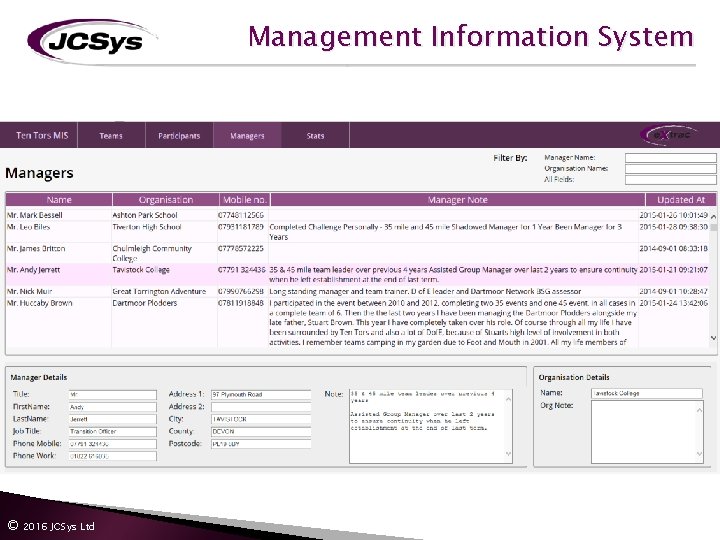Click the manager list scroll down arrow
720x540 pixels.
[x=713, y=338]
